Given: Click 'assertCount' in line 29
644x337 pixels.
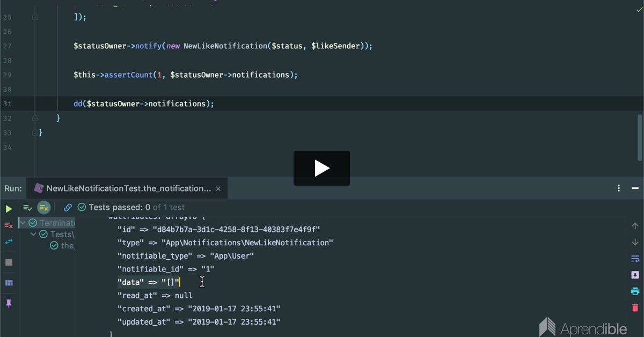Looking at the screenshot, I should tap(128, 75).
